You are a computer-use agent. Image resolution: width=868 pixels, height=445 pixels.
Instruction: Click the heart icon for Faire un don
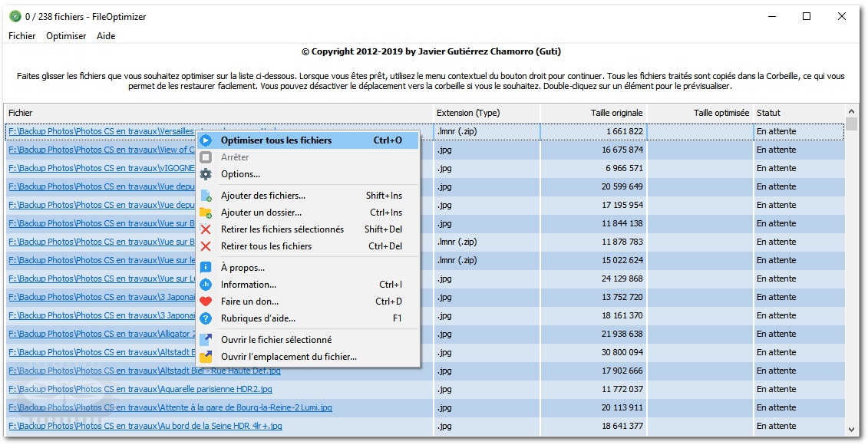tap(206, 302)
